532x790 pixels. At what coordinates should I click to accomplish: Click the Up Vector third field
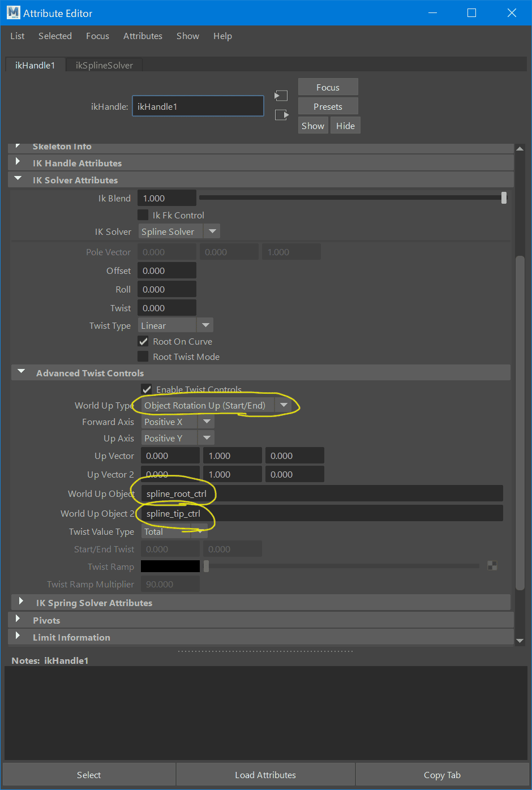(x=295, y=456)
